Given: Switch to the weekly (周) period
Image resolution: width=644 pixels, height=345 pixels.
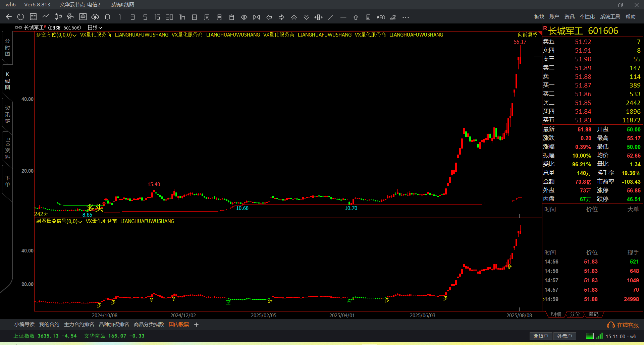Looking at the screenshot, I should coord(207,17).
